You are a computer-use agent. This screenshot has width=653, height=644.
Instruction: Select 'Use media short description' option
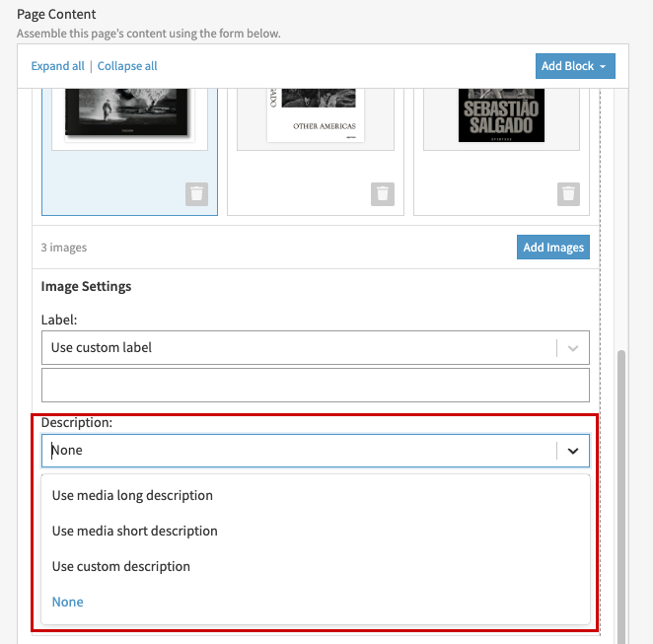click(134, 531)
